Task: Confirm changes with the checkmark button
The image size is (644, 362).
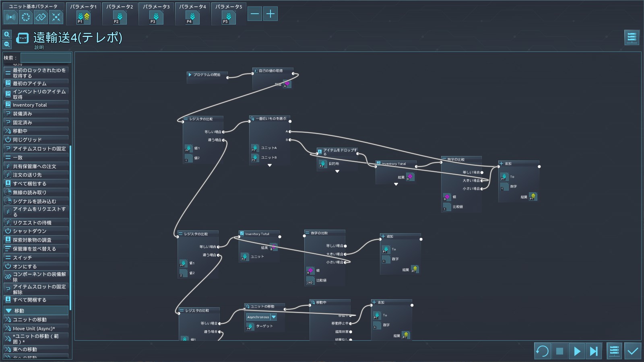Action: (x=633, y=351)
